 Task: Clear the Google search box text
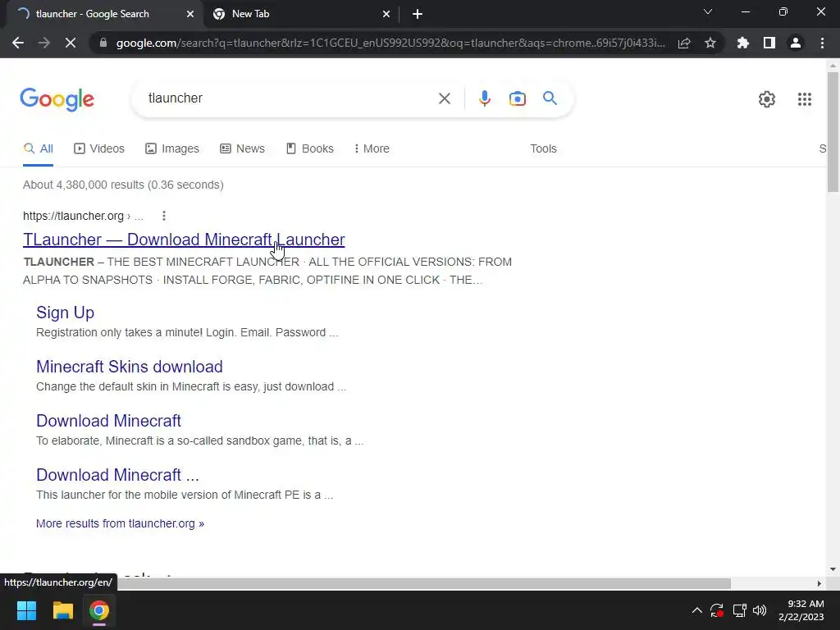pyautogui.click(x=444, y=98)
